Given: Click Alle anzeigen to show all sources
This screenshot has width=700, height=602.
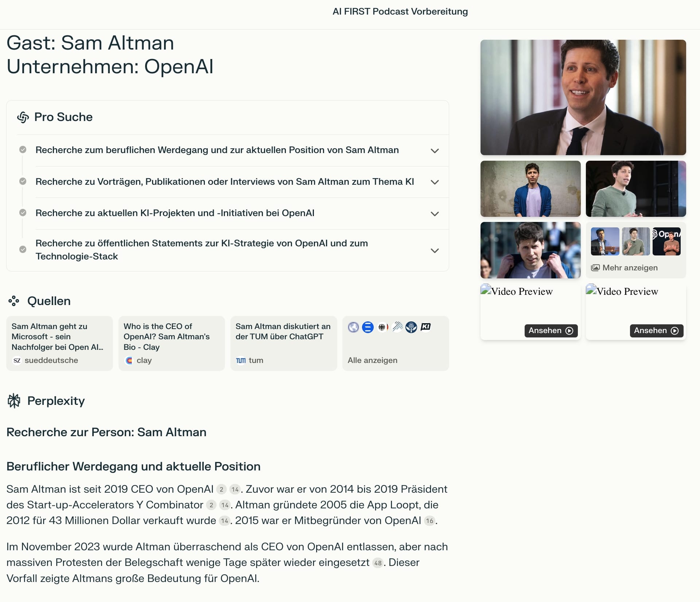Looking at the screenshot, I should point(372,360).
